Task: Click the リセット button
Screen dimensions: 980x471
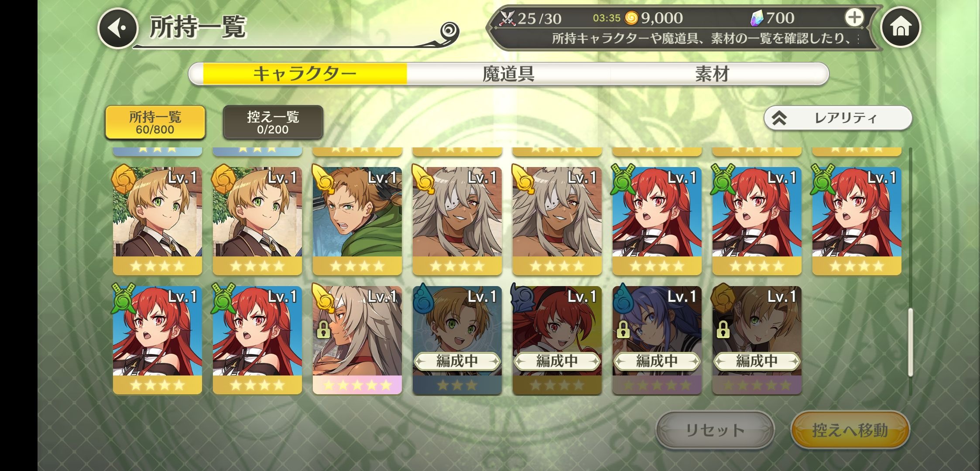Action: pos(715,430)
